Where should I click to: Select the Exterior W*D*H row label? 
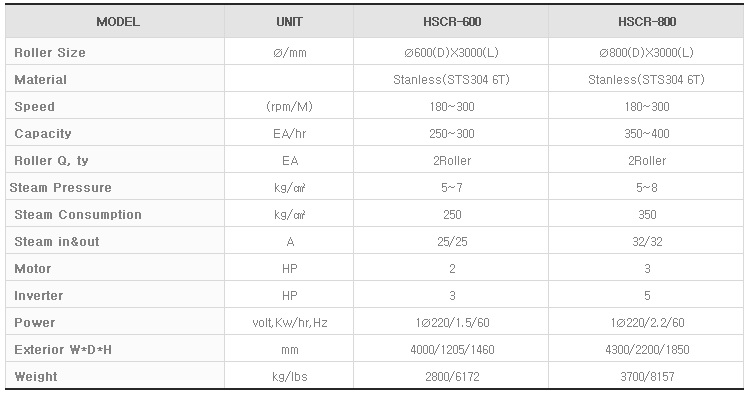[63, 350]
